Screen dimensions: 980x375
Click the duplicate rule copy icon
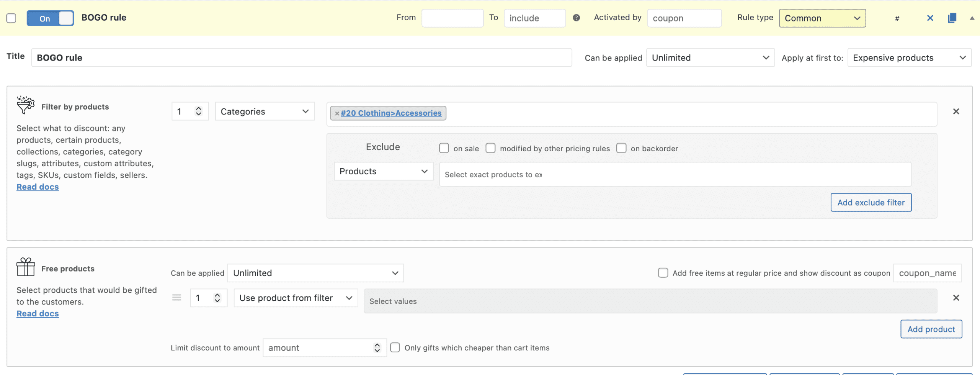[x=952, y=18]
